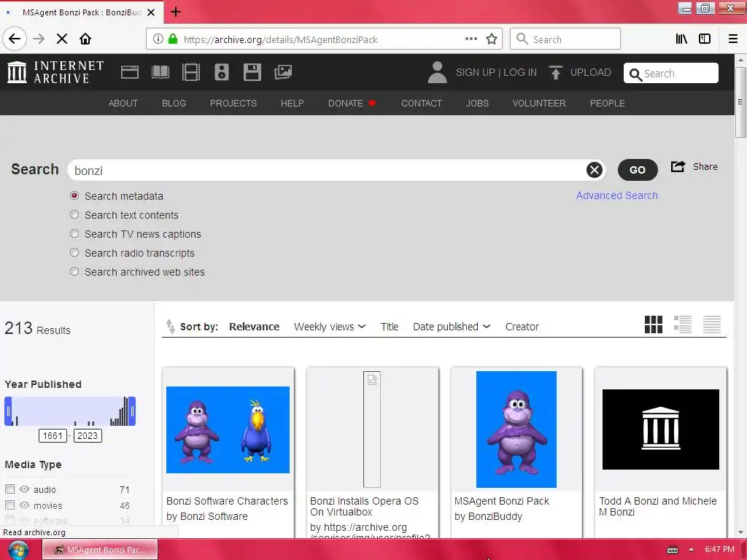Viewport: 747px width, 560px height.
Task: Bookmark this page with the star icon
Action: [x=492, y=39]
